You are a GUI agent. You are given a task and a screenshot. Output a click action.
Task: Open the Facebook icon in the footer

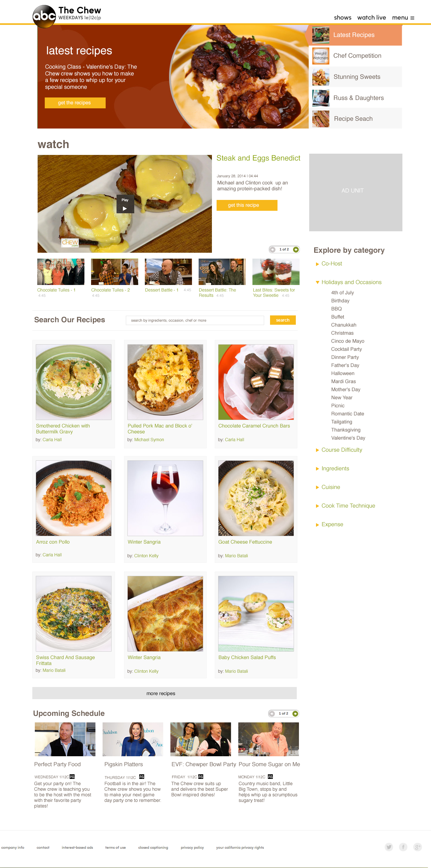click(x=403, y=847)
